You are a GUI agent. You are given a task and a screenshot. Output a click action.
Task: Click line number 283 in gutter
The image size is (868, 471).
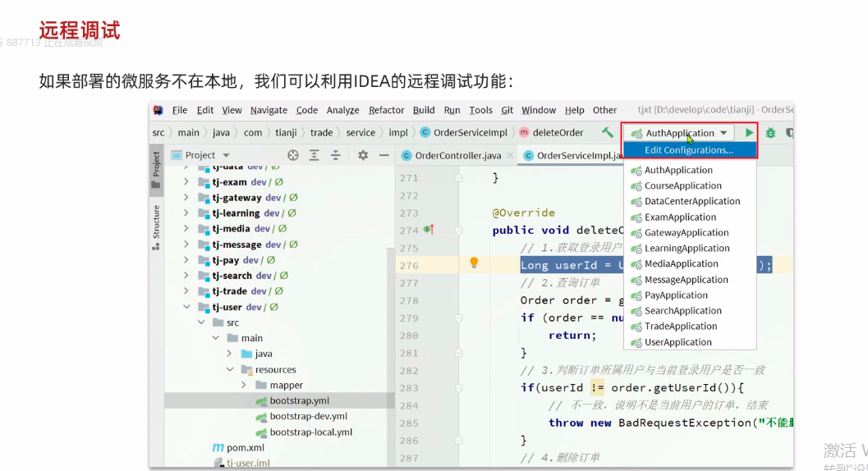point(409,388)
